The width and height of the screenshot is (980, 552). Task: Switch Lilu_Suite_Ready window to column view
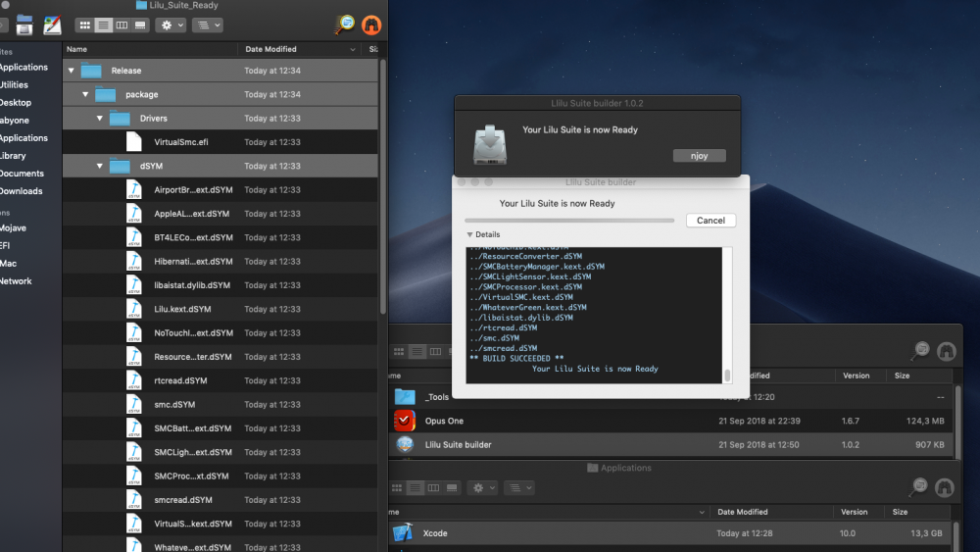click(122, 25)
